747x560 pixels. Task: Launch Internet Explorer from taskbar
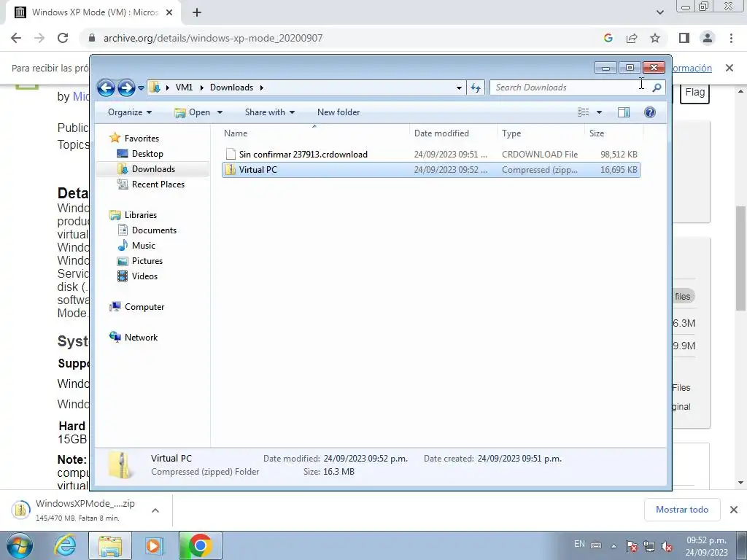coord(65,545)
